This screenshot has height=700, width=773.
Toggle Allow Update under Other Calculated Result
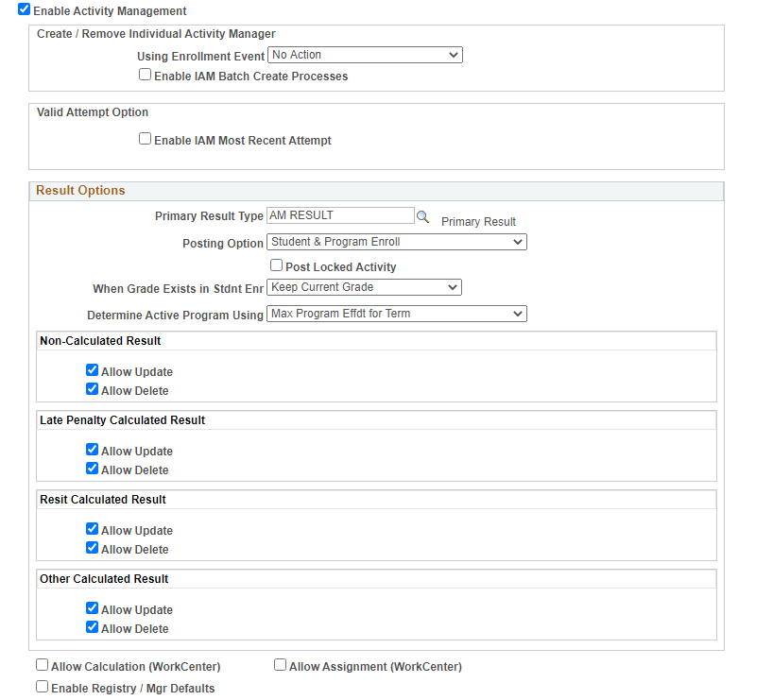[93, 608]
